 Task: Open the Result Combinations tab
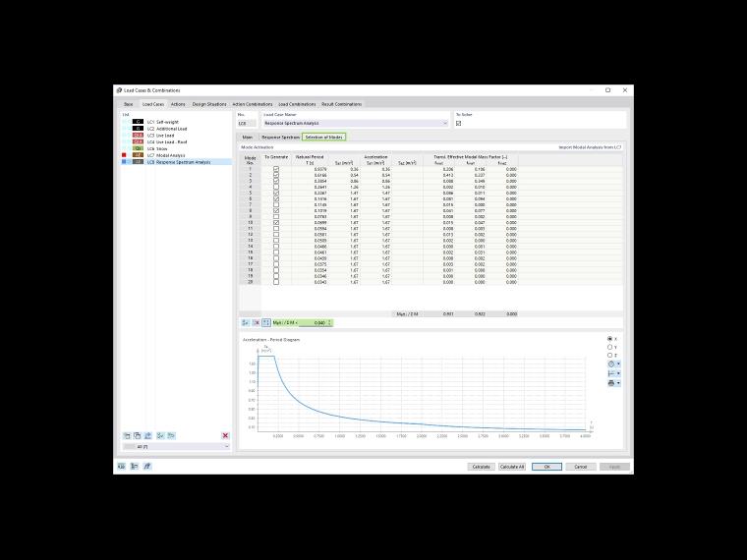tap(342, 104)
